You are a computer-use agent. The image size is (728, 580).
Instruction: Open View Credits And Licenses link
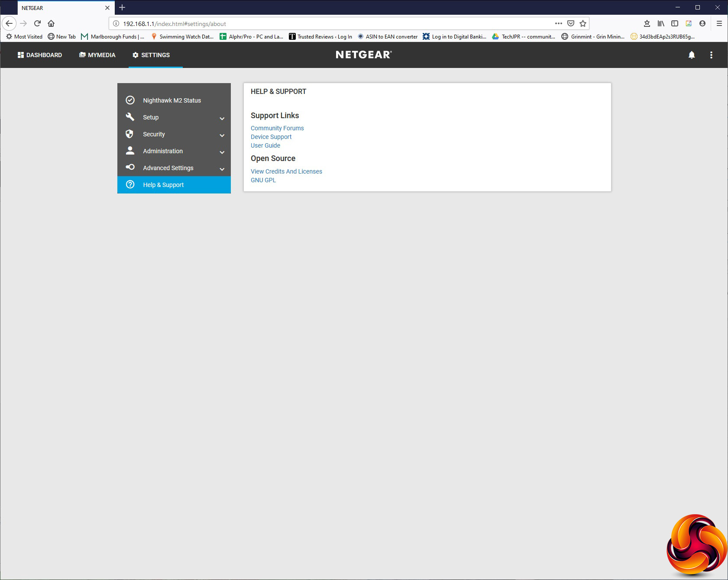pos(286,171)
